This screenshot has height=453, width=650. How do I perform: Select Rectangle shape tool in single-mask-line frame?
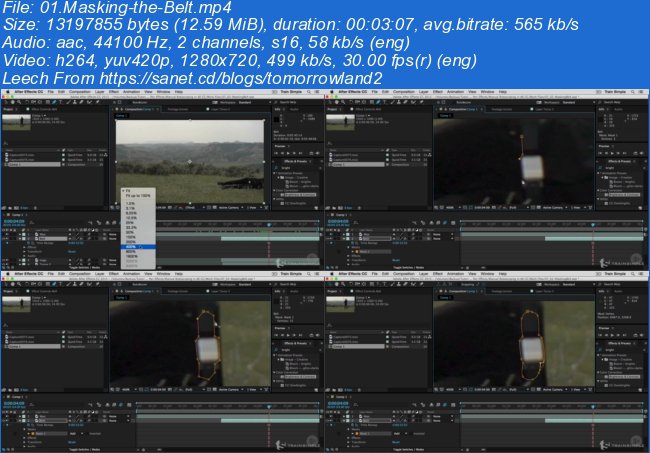click(x=372, y=102)
